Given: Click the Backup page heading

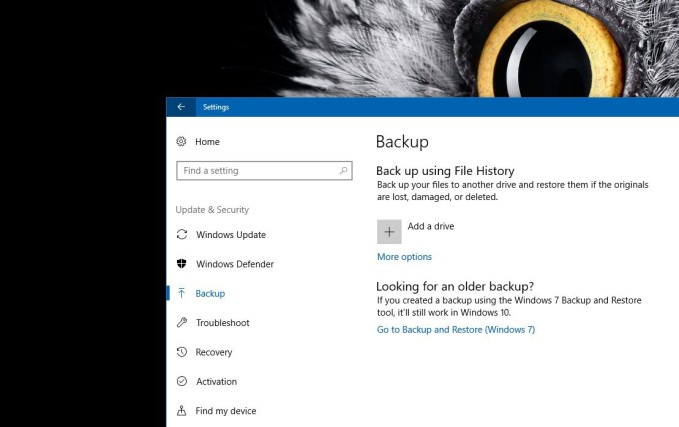Looking at the screenshot, I should [402, 142].
